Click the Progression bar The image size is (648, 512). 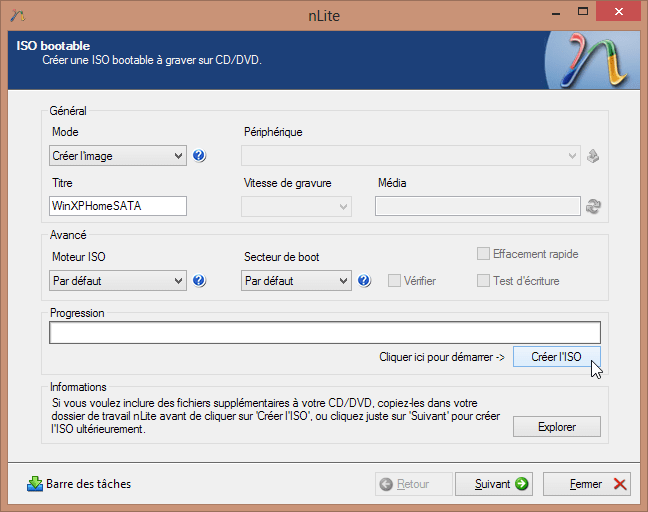[325, 333]
